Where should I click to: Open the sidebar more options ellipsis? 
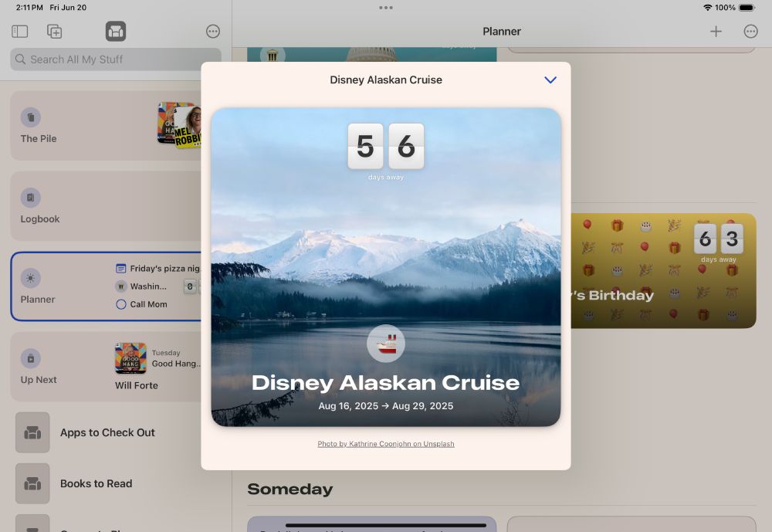tap(213, 32)
